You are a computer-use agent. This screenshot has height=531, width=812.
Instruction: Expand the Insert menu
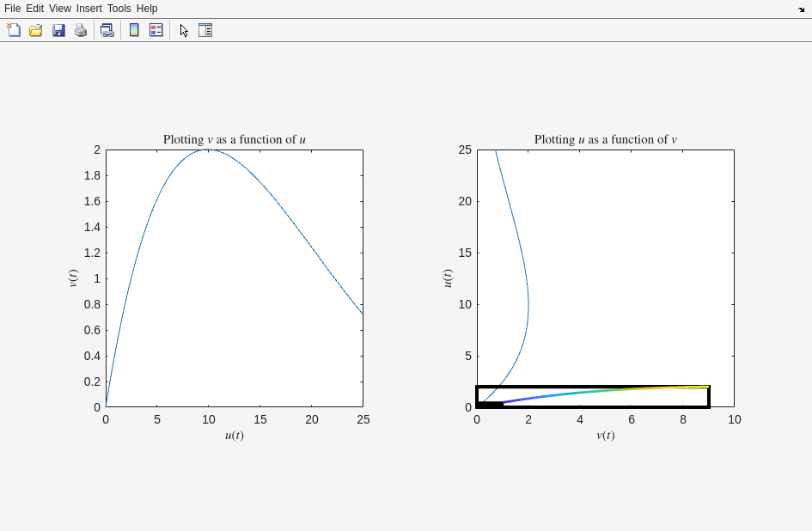pos(89,9)
